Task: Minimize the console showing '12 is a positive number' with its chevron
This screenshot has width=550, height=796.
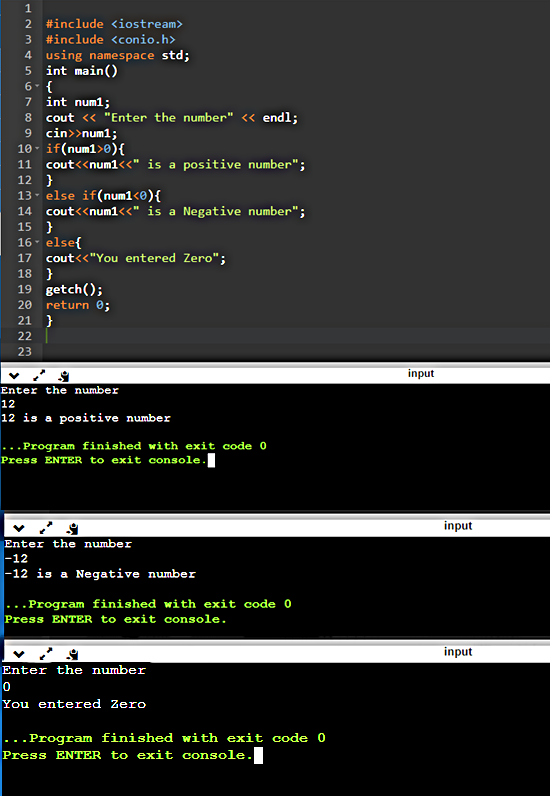Action: coord(14,376)
